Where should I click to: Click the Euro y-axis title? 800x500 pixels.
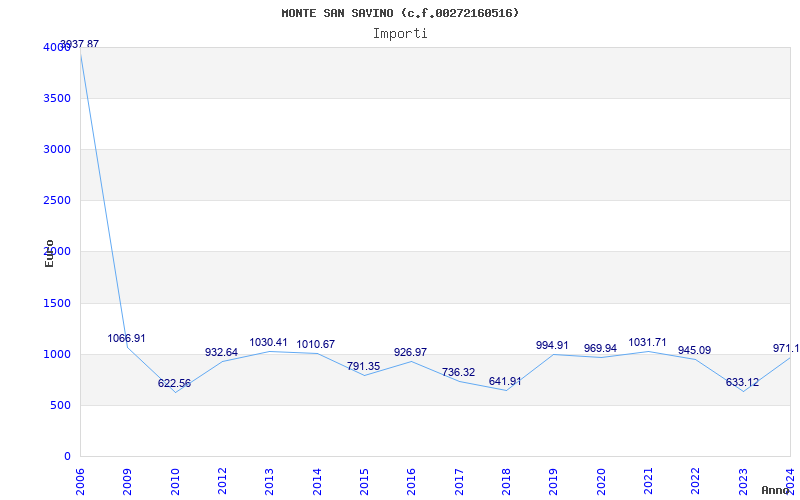(x=49, y=253)
